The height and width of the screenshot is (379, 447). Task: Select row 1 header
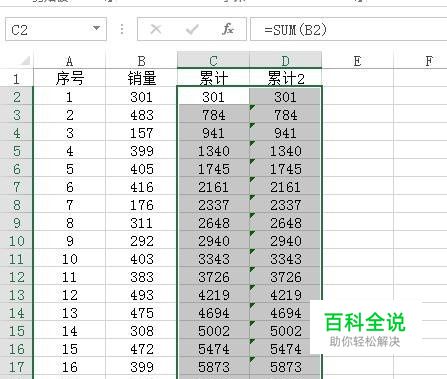coord(16,79)
